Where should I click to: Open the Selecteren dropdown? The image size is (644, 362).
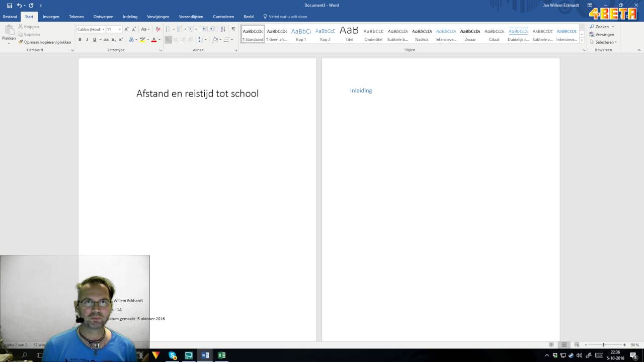603,42
